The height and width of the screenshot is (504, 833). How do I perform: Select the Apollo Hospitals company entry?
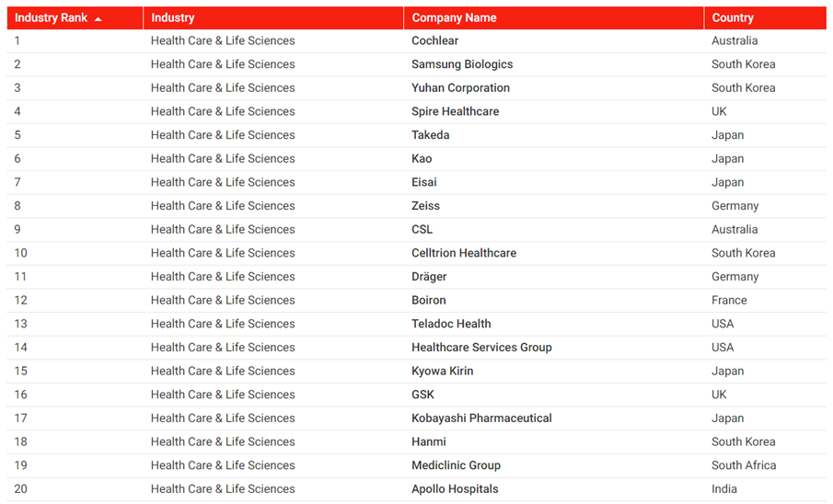coord(455,489)
